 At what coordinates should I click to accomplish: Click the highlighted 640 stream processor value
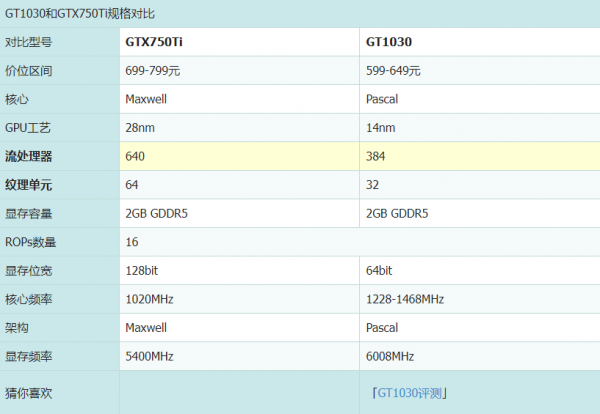pyautogui.click(x=135, y=157)
